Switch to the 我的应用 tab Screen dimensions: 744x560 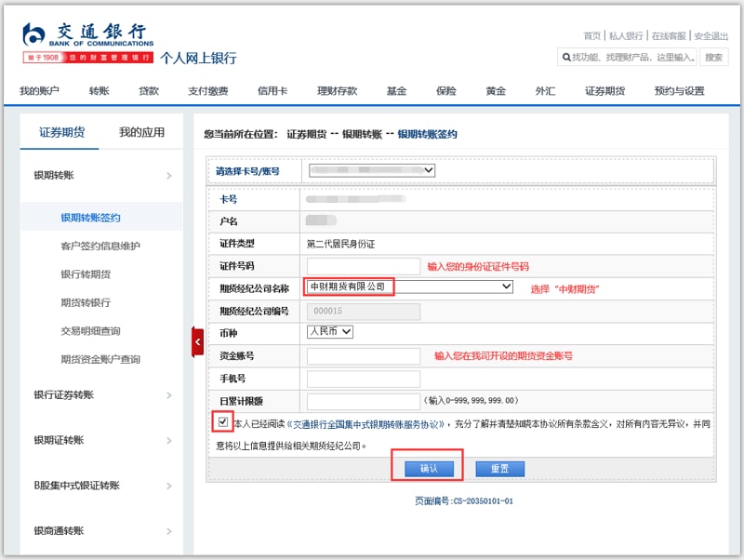141,132
